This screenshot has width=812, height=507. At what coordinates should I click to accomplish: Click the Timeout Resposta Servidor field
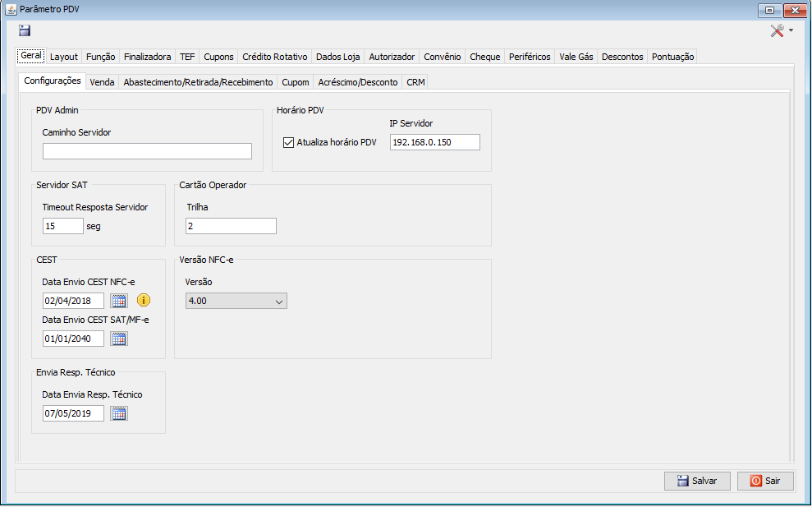point(63,226)
